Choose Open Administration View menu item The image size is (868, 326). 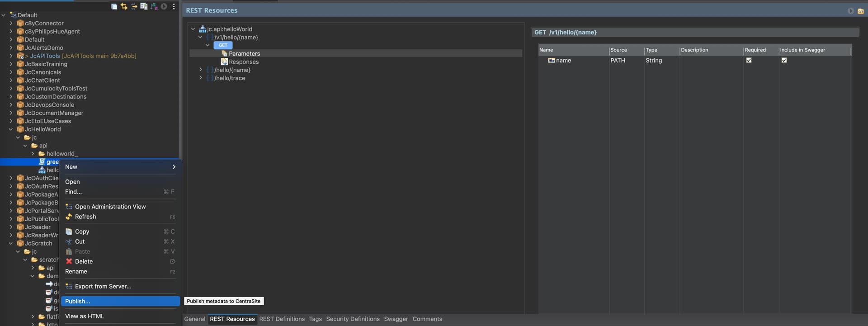pos(120,207)
